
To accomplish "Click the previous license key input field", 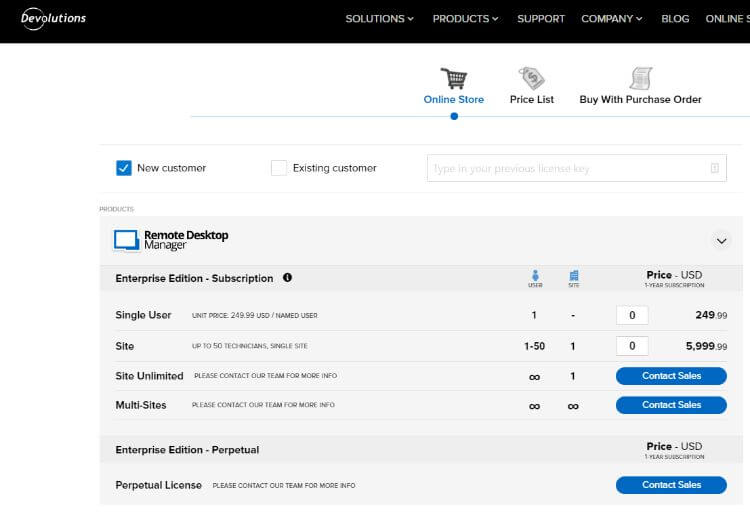I will point(565,168).
